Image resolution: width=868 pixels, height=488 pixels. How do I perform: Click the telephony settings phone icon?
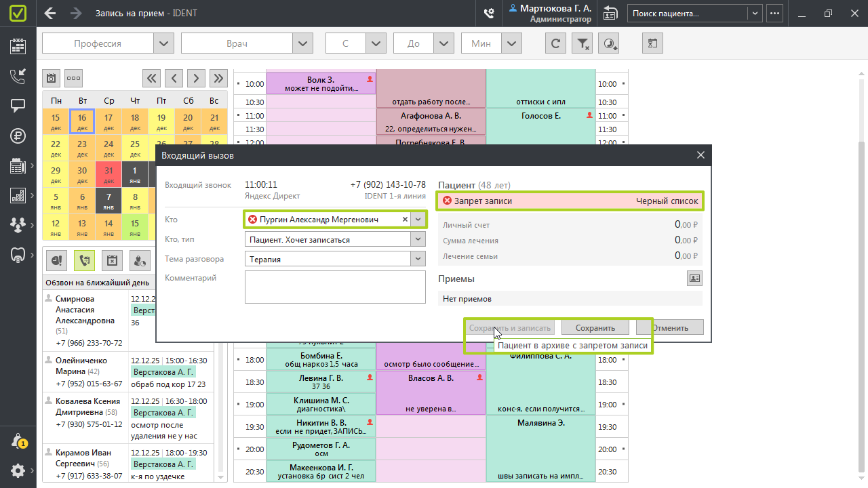(x=488, y=13)
